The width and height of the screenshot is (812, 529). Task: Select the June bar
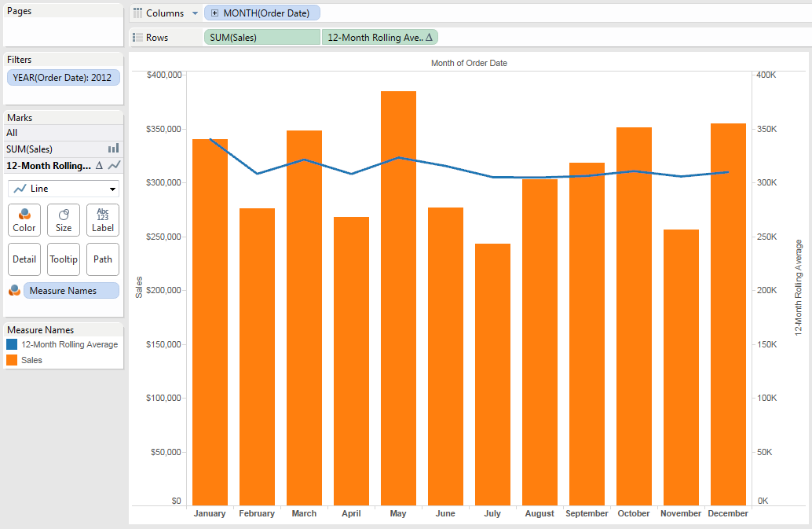[445, 357]
